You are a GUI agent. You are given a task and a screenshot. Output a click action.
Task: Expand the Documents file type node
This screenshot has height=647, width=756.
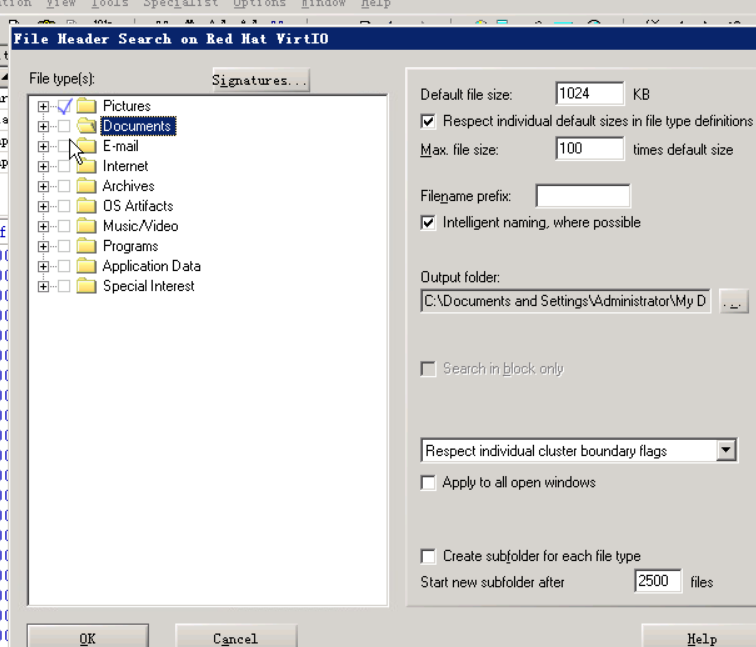43,126
